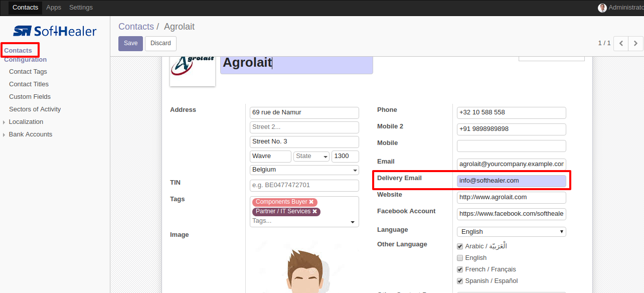This screenshot has height=293, width=644.
Task: Click the TIN input field
Action: 304,186
